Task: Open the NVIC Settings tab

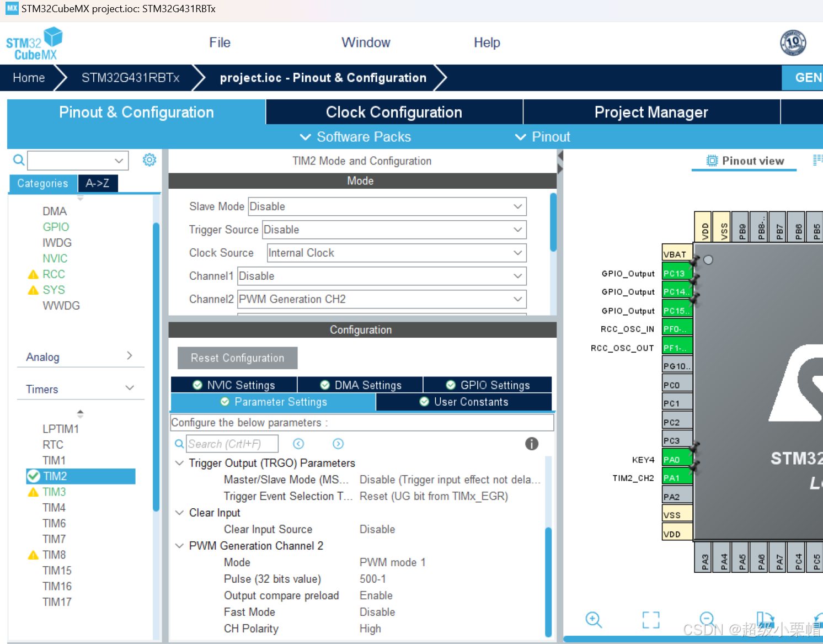Action: coord(234,385)
